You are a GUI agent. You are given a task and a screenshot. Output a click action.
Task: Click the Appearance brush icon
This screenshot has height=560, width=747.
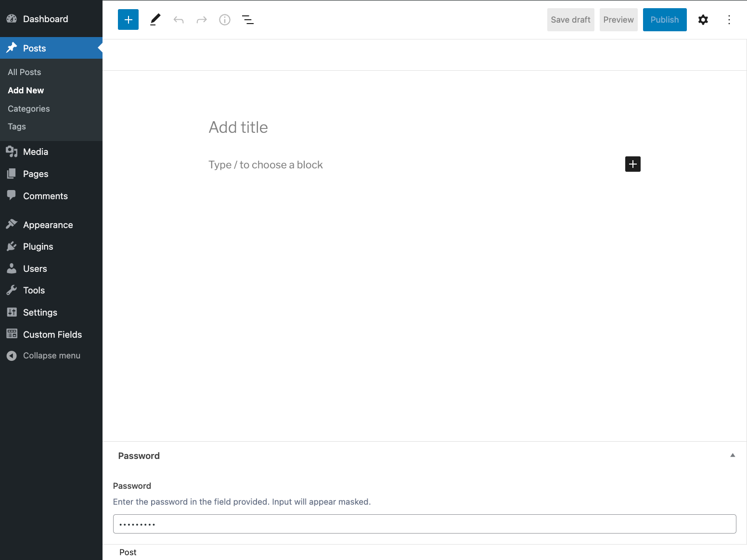[12, 224]
